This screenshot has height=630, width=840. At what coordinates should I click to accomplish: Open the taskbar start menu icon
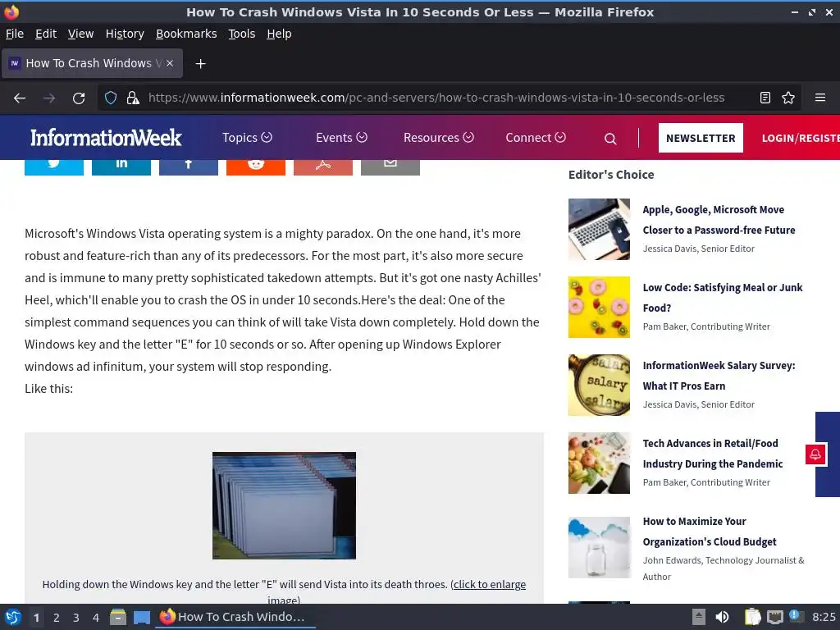tap(13, 617)
